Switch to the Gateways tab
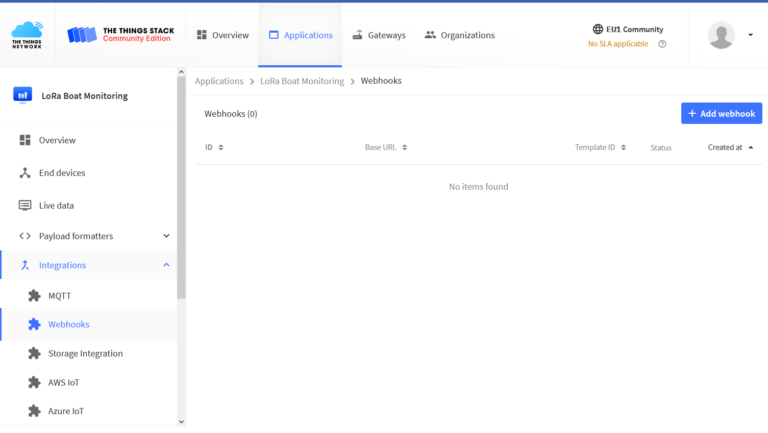The width and height of the screenshot is (768, 433). point(379,35)
